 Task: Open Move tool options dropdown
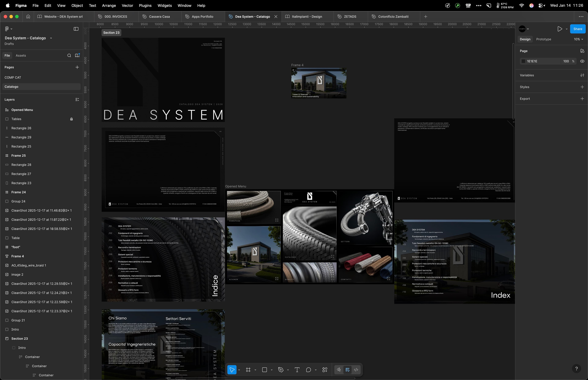[239, 370]
